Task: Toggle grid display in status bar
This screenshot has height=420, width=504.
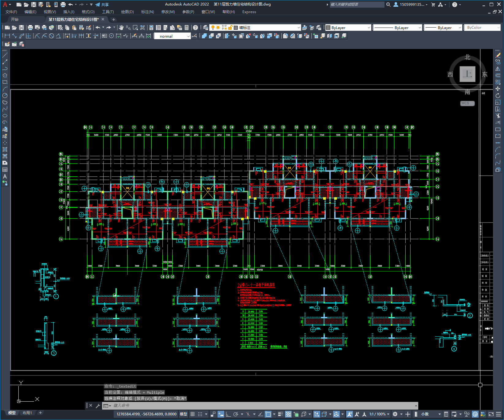Action: tap(192, 414)
